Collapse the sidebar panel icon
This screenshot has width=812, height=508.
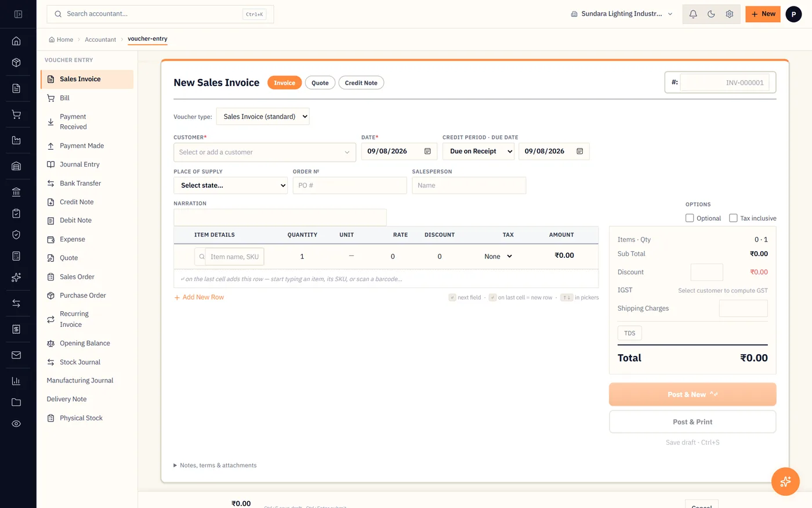click(x=18, y=14)
